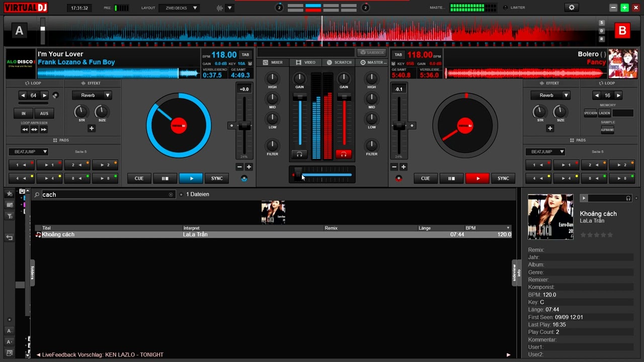
Task: Click Speichern in the right deck memory section
Action: (591, 114)
